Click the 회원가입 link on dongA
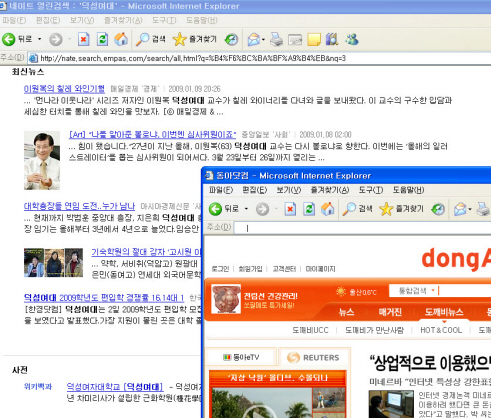The height and width of the screenshot is (418, 491). pyautogui.click(x=250, y=269)
